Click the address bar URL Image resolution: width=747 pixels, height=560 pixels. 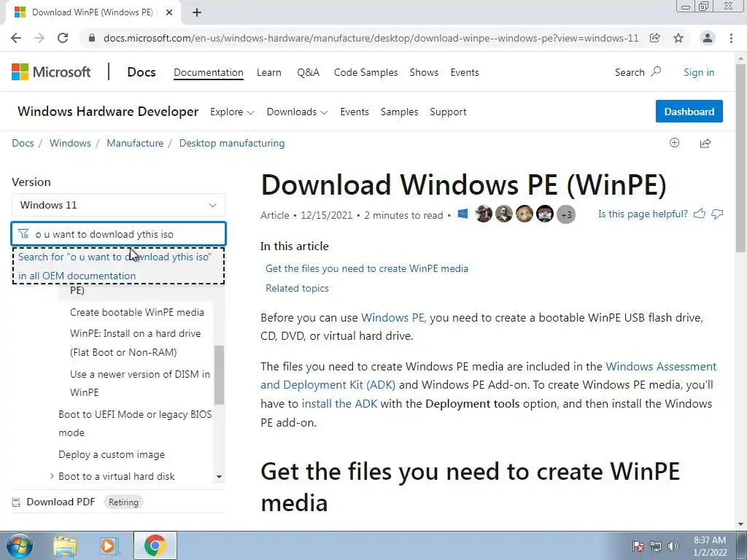pyautogui.click(x=371, y=38)
